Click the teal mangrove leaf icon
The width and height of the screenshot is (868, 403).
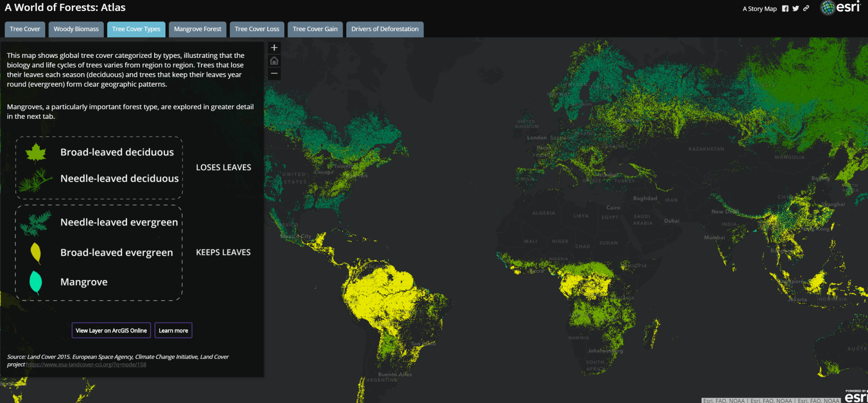[36, 282]
